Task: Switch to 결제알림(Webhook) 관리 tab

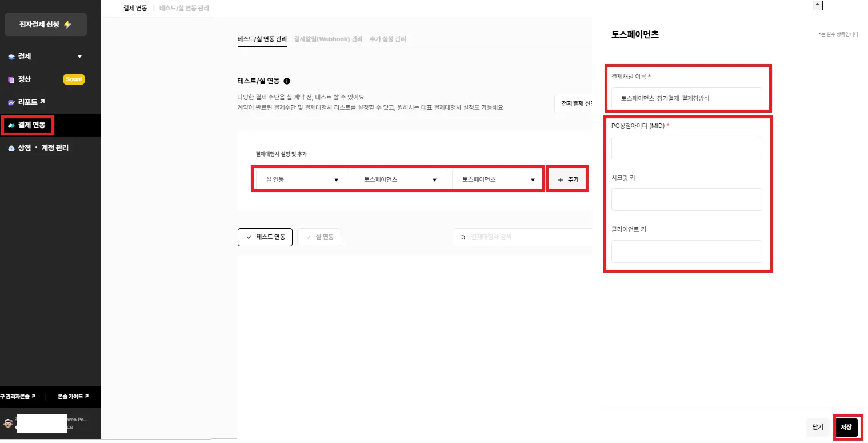Action: click(328, 39)
